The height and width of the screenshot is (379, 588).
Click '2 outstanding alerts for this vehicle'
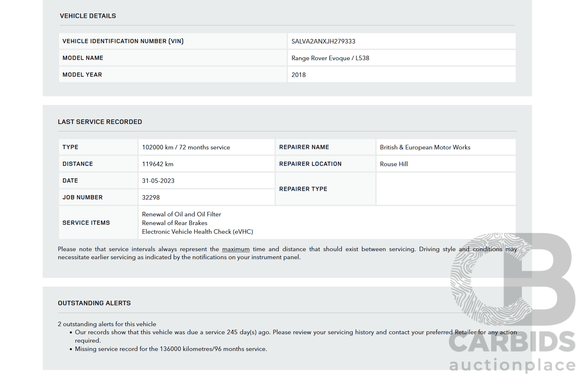[x=107, y=324]
